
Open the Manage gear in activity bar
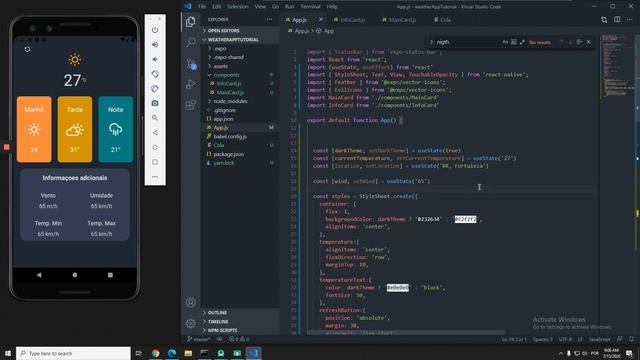pyautogui.click(x=191, y=323)
